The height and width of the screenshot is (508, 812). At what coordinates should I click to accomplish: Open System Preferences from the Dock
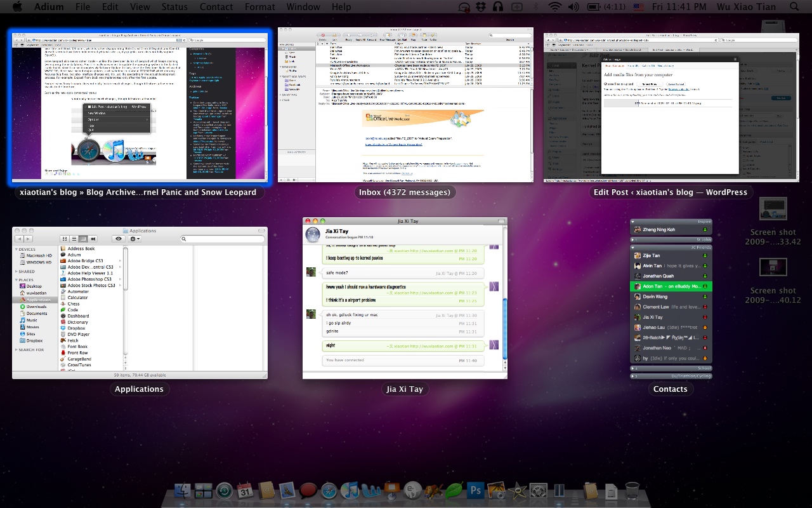(x=537, y=490)
